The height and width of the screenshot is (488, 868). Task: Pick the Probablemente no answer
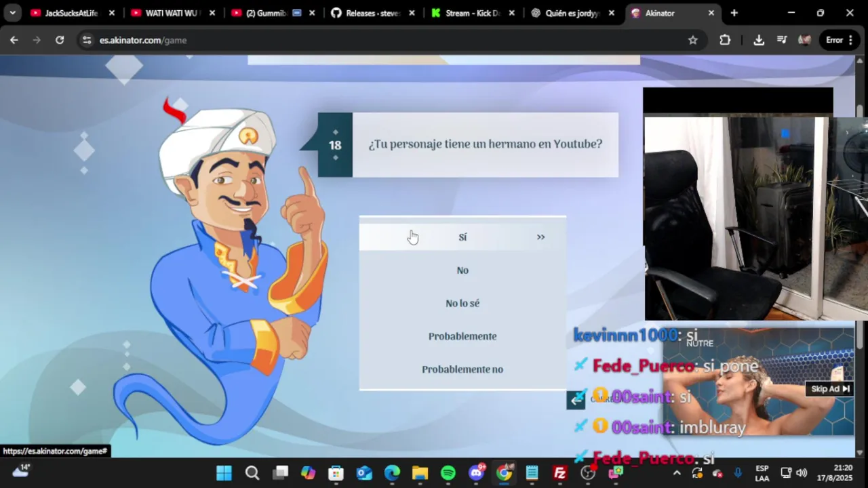tap(462, 369)
